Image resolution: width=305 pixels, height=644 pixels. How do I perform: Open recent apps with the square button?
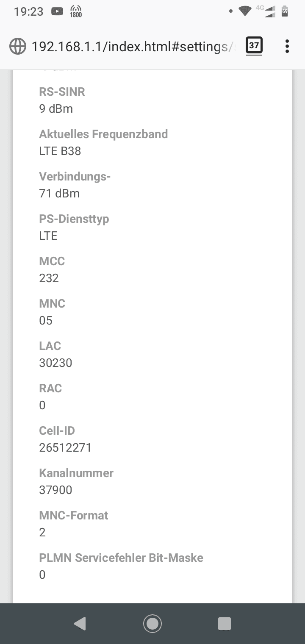(x=224, y=623)
